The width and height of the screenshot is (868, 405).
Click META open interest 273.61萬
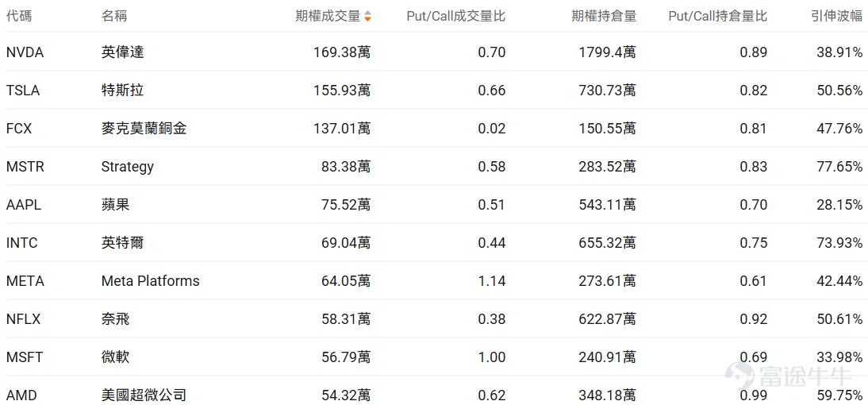pyautogui.click(x=608, y=281)
